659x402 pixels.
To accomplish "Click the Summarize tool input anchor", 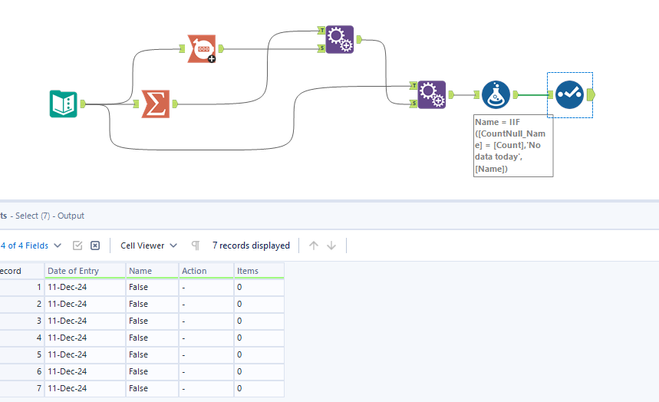I will (x=136, y=104).
